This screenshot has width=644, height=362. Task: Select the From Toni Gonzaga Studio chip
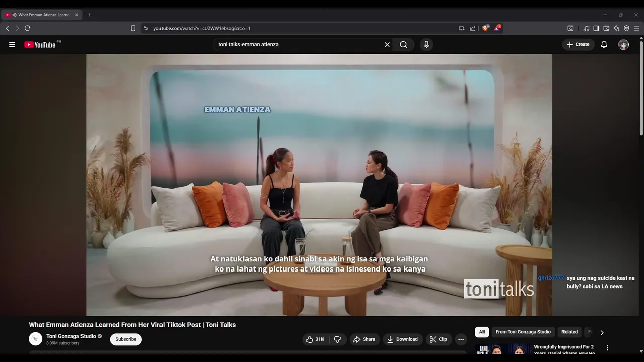click(x=523, y=332)
